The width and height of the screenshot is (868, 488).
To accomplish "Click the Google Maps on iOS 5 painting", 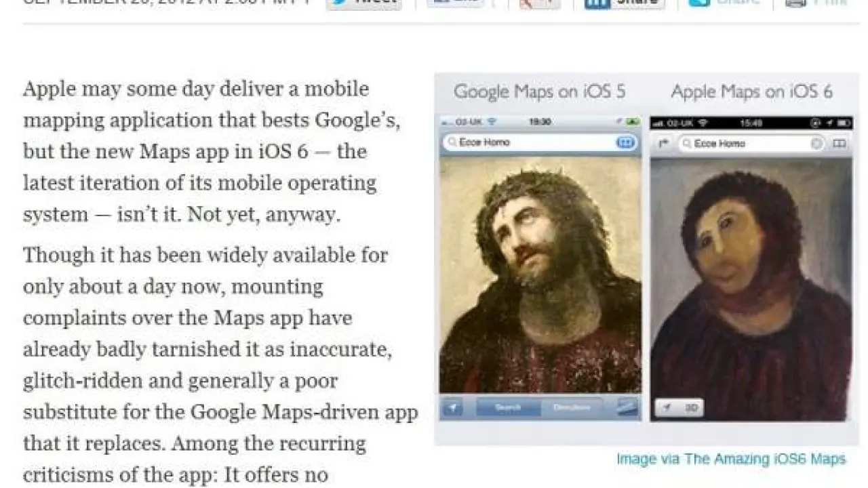I will point(540,274).
